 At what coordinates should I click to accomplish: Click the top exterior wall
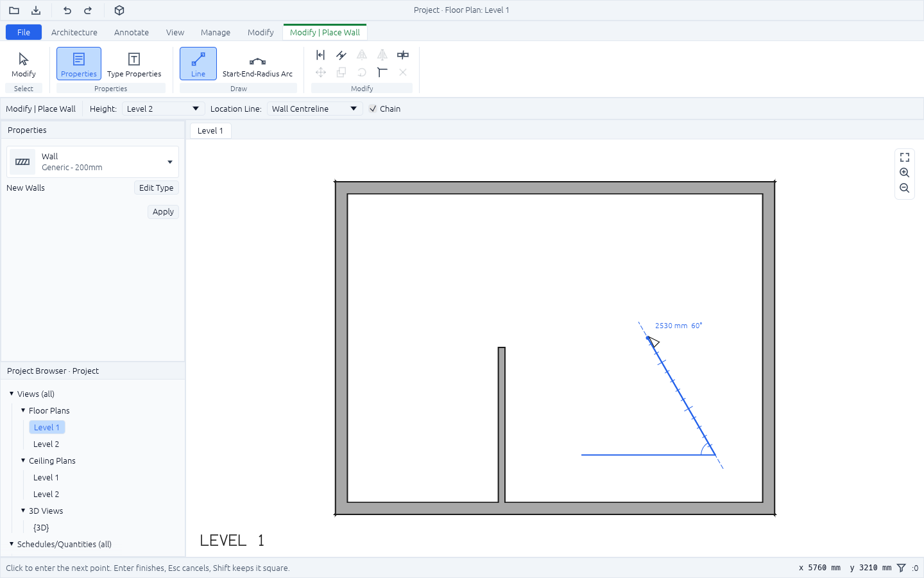(x=555, y=188)
